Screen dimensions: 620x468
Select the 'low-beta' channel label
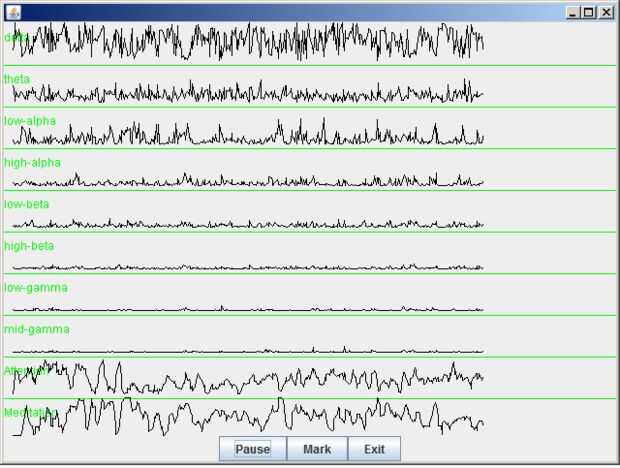[x=26, y=204]
